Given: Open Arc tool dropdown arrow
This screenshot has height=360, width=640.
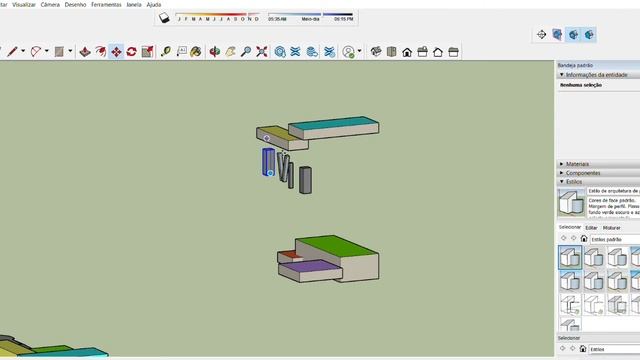Looking at the screenshot, I should coord(47,51).
